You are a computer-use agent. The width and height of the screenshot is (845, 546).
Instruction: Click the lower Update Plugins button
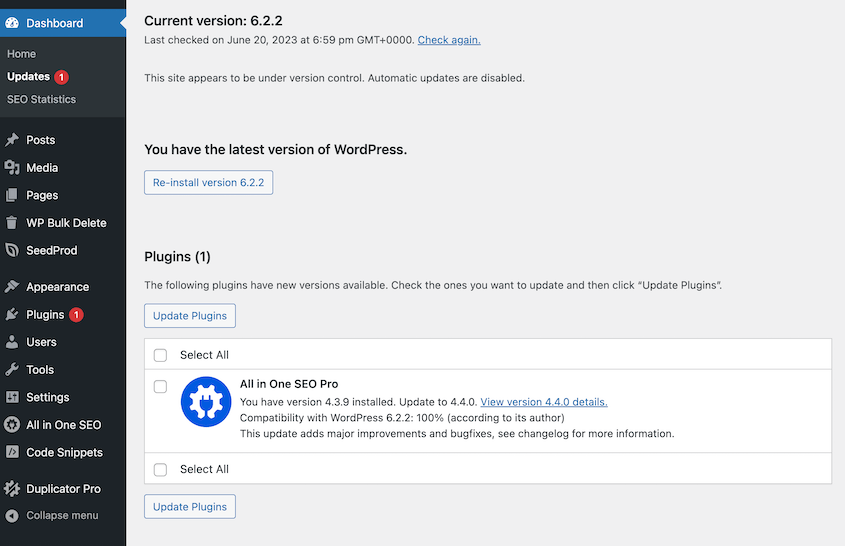[x=190, y=507]
